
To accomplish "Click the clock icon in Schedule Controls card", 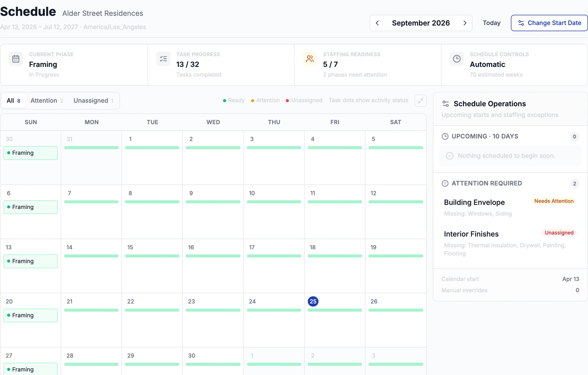I will pyautogui.click(x=457, y=59).
